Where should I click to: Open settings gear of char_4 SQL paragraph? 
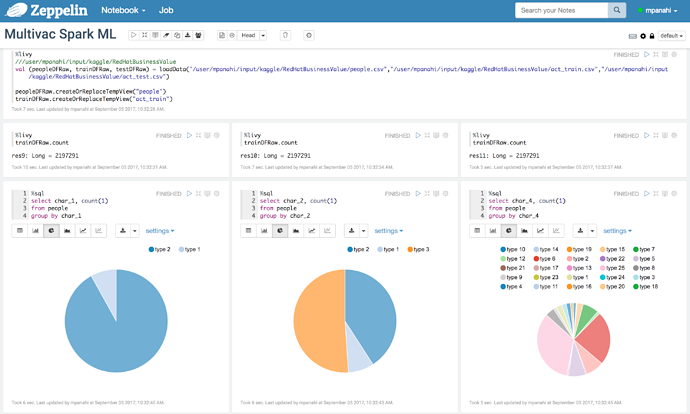tap(674, 194)
